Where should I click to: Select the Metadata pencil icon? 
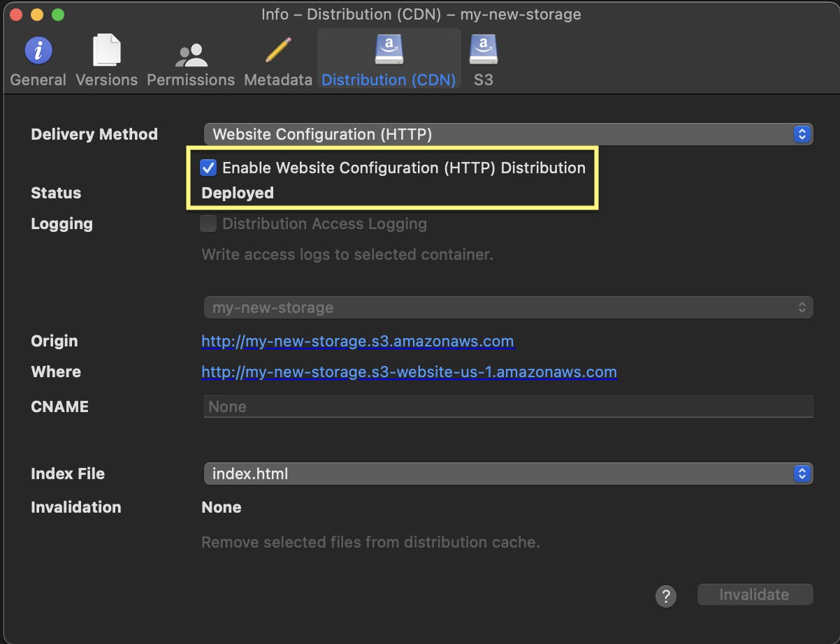point(277,51)
